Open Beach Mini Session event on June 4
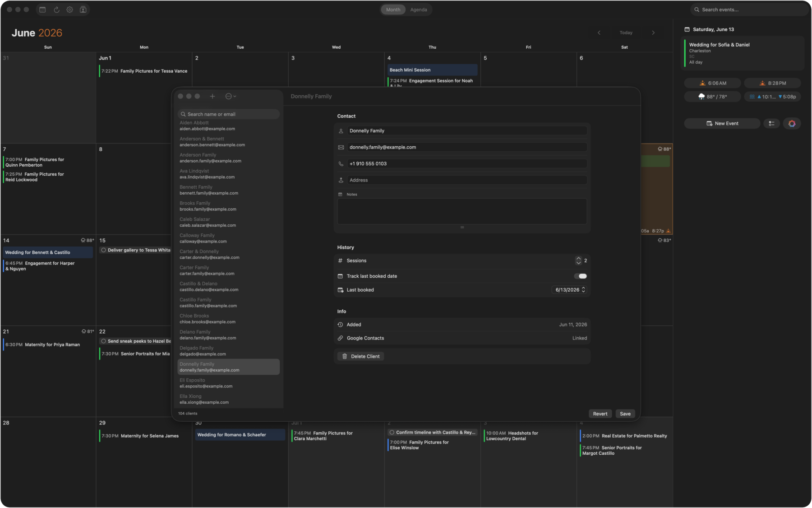Viewport: 812px width, 508px height. point(432,70)
